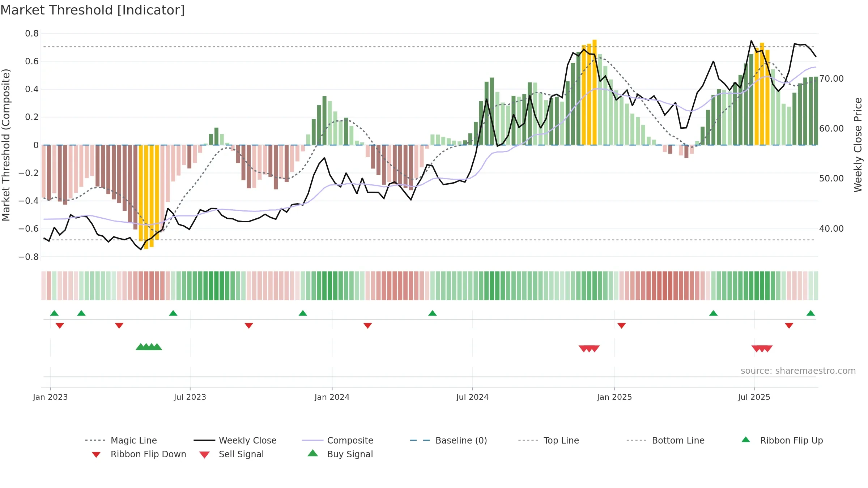The width and height of the screenshot is (868, 488).
Task: Click the red sell signal cluster in late 2024
Action: [589, 349]
